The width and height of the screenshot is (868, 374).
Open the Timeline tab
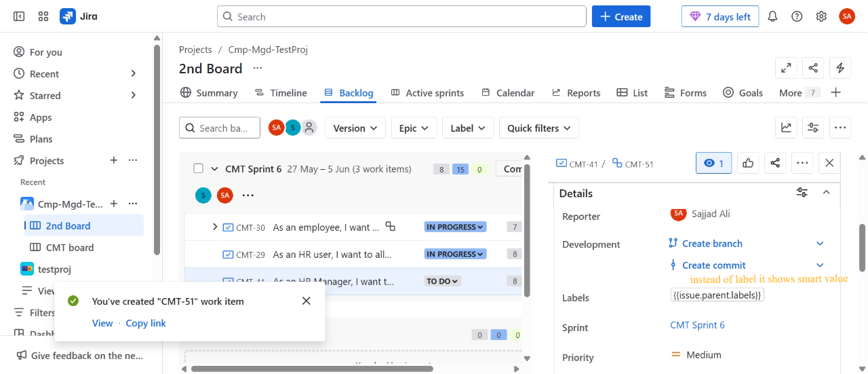[x=281, y=93]
